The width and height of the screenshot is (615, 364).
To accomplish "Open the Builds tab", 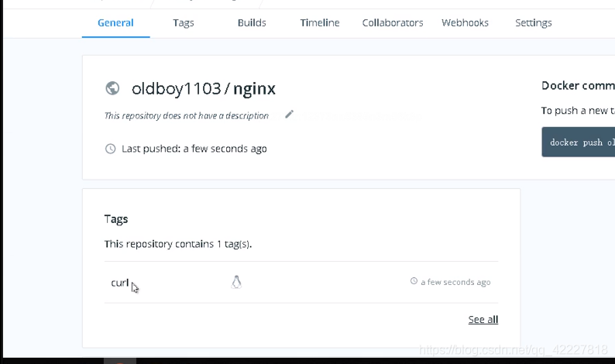I will pyautogui.click(x=252, y=22).
